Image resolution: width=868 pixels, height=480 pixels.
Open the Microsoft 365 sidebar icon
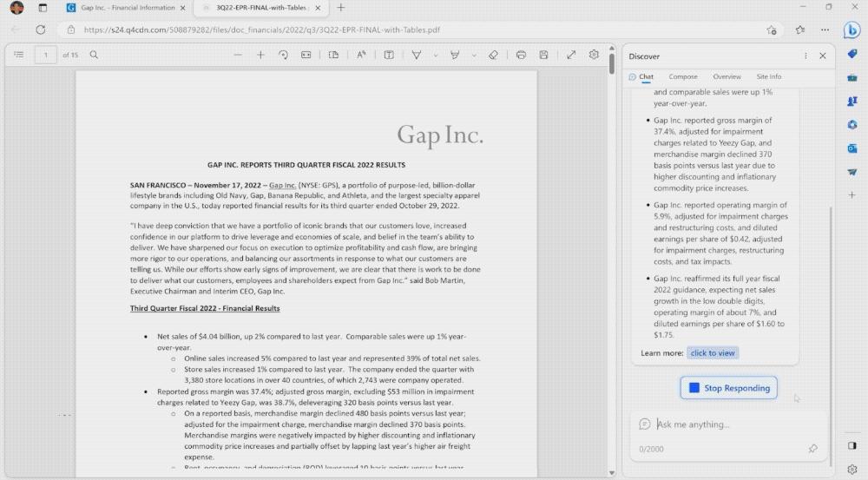click(x=852, y=125)
